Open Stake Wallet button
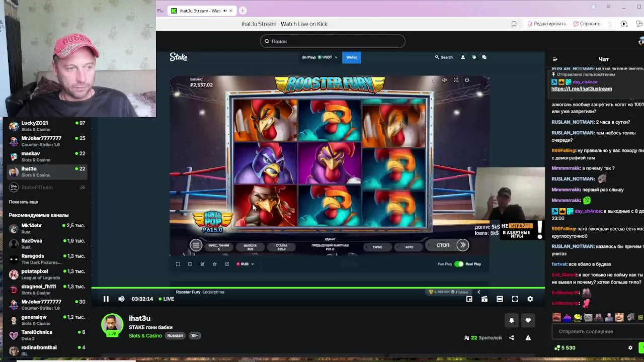Image resolution: width=644 pixels, height=362 pixels. (351, 57)
